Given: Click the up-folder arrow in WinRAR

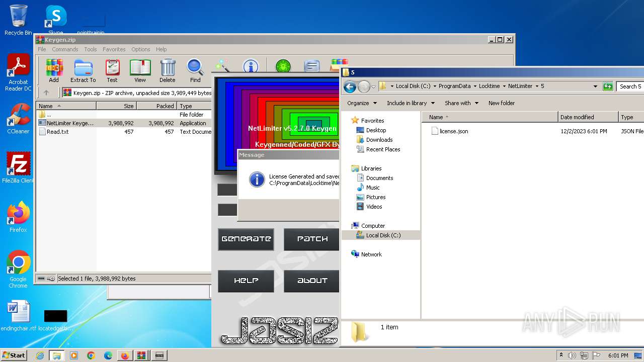Looking at the screenshot, I should [46, 93].
